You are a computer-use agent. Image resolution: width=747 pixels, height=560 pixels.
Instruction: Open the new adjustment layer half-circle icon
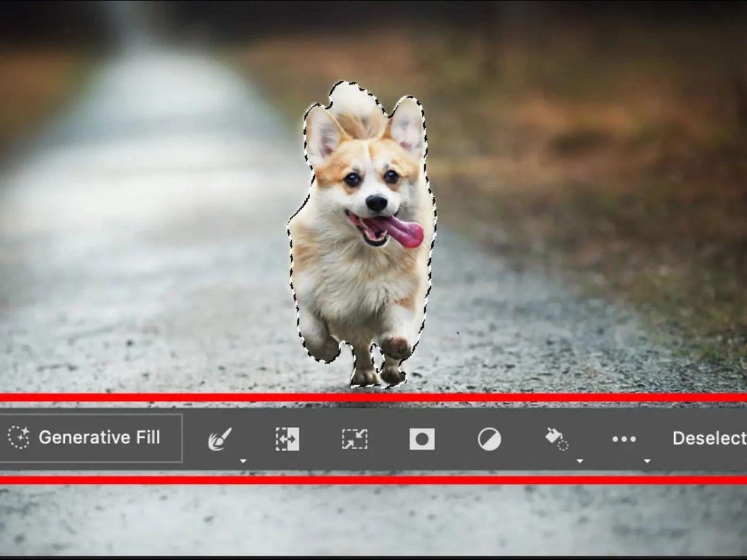pyautogui.click(x=489, y=439)
